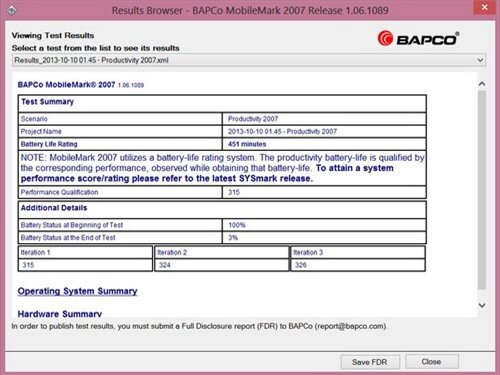
Task: Click the dropdown arrow of the results list
Action: (x=480, y=60)
